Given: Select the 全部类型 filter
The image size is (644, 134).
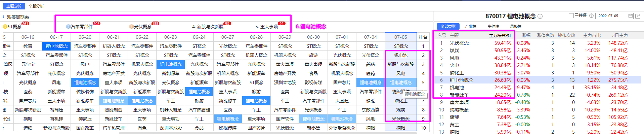Looking at the screenshot, I should pyautogui.click(x=448, y=26).
